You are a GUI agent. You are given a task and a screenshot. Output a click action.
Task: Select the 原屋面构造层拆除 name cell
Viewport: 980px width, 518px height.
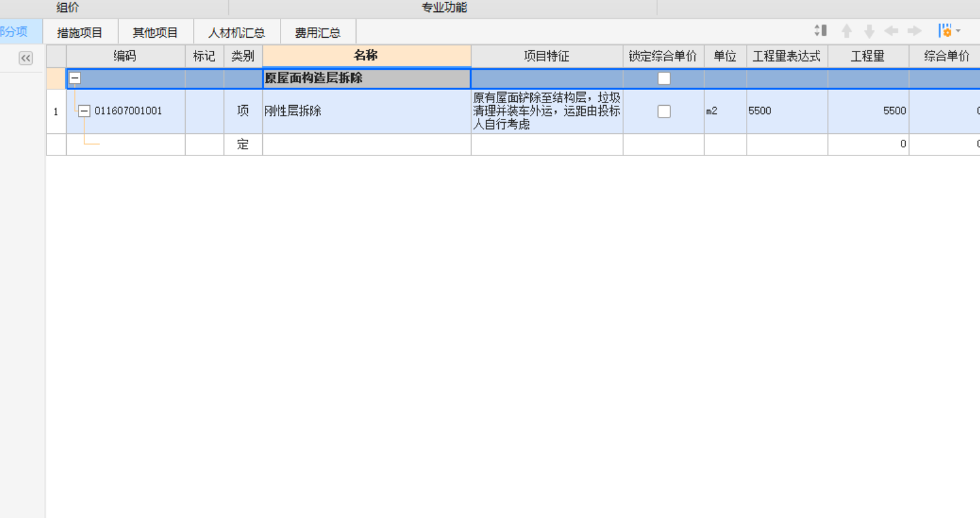point(366,79)
